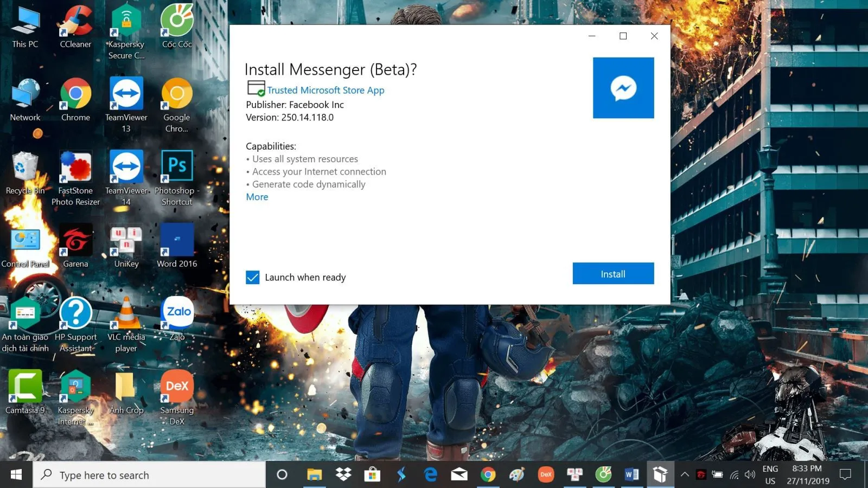
Task: Click the Type here to search box
Action: point(149,475)
